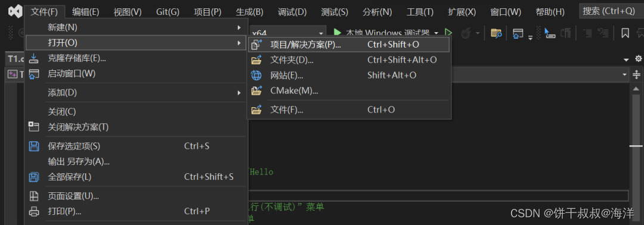Screen dimensions: 644x225
Task: Click the page setup icon
Action: (x=33, y=196)
